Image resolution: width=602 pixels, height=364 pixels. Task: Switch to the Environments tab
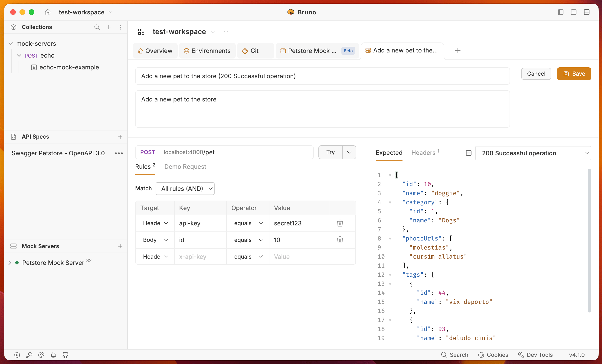coord(207,51)
